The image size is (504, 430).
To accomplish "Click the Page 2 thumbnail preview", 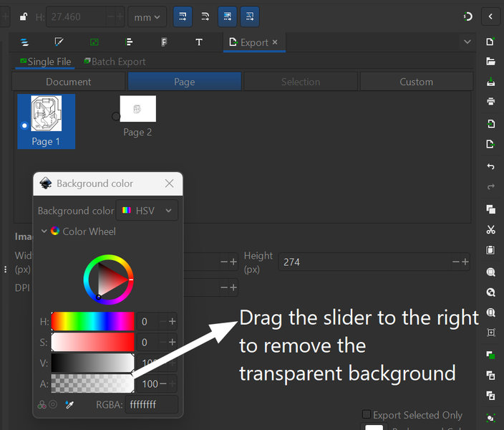I will (138, 108).
